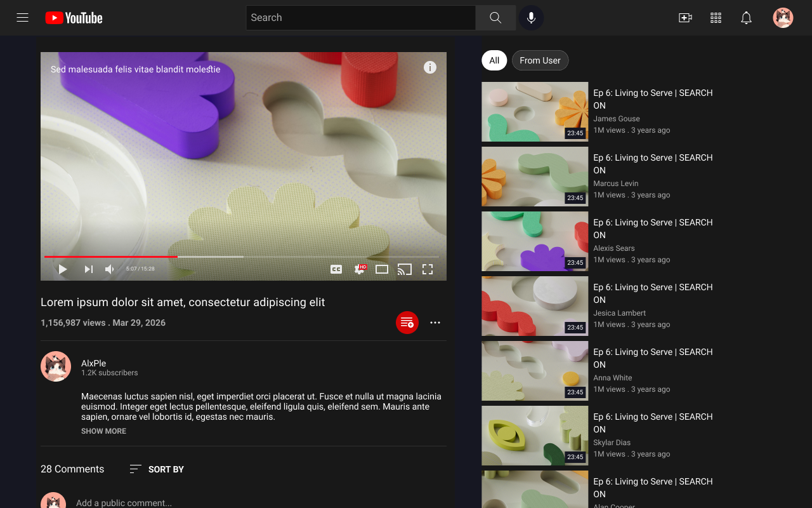The image size is (812, 508).
Task: Open notifications bell
Action: click(x=746, y=18)
